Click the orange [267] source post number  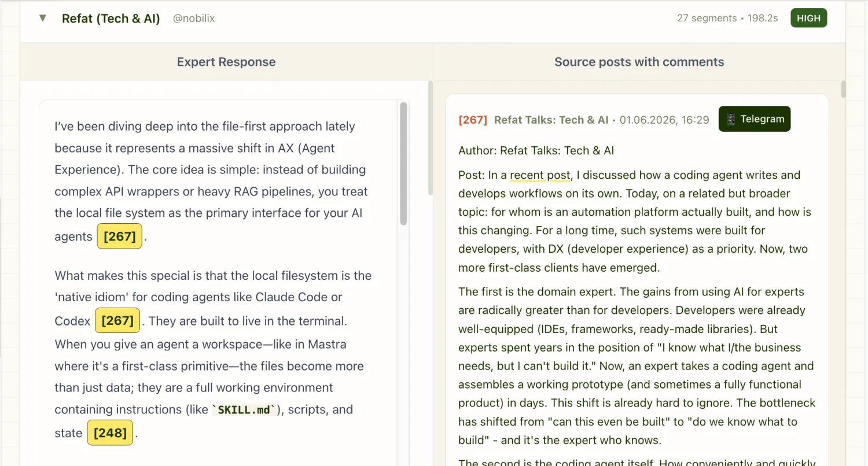(473, 120)
